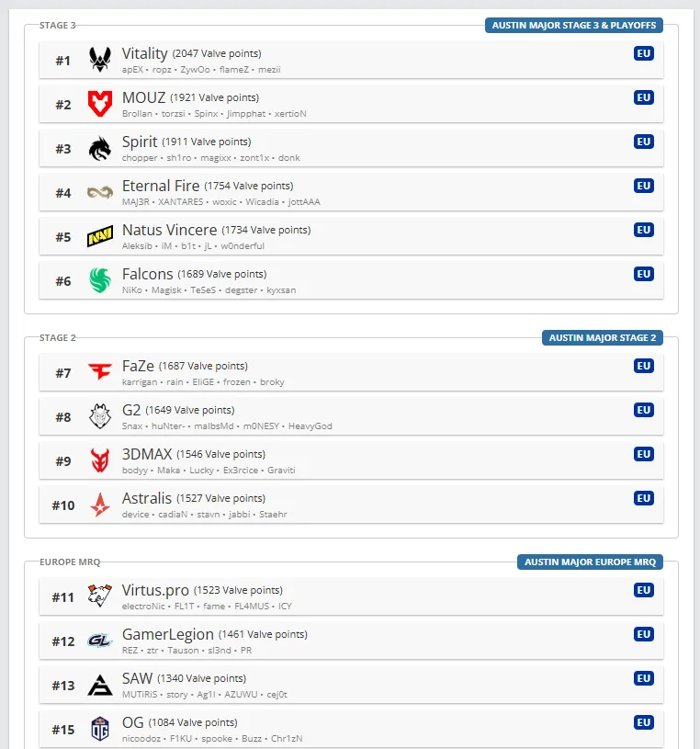Click the Spirit dragon logo
700x749 pixels.
[x=100, y=148]
